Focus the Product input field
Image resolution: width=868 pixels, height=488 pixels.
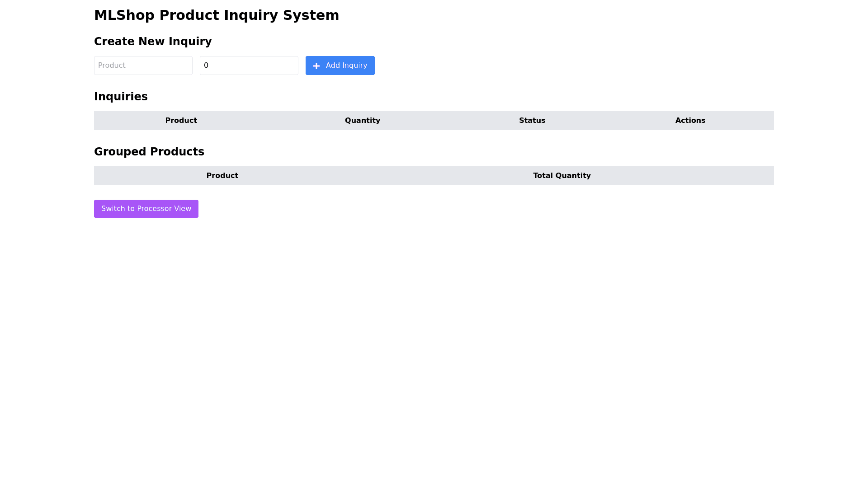pyautogui.click(x=143, y=66)
